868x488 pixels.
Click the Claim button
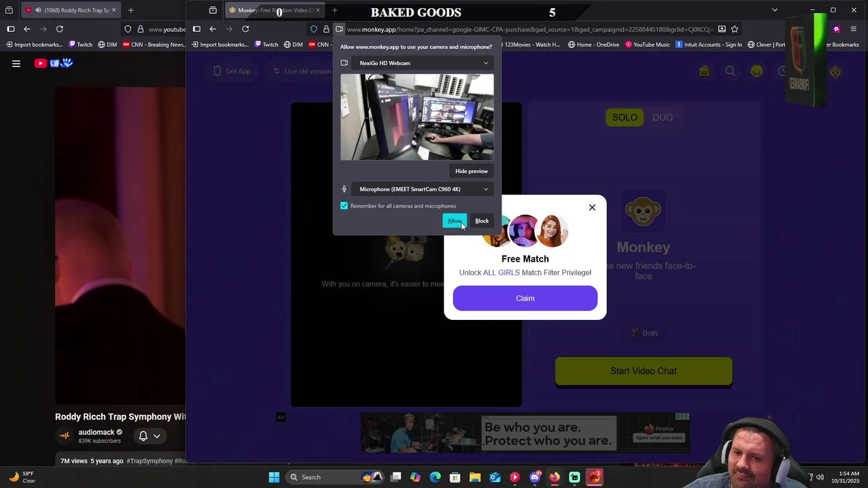point(525,298)
